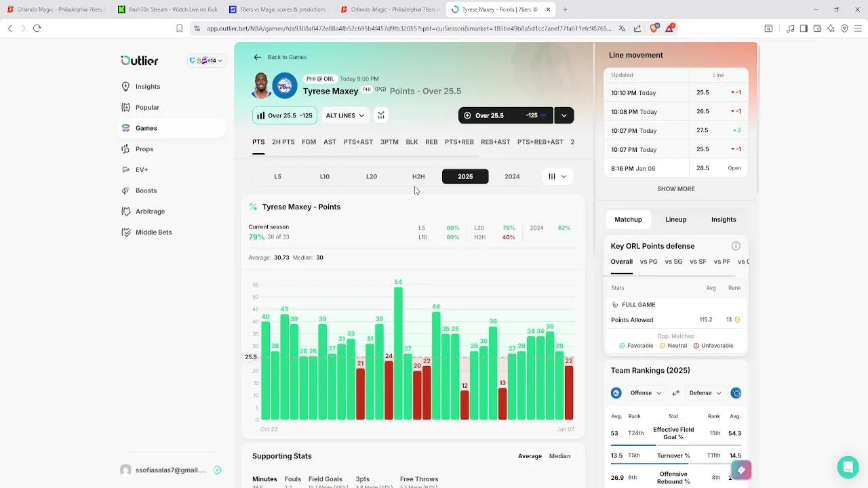
Task: Click the Outlier logo
Action: (x=139, y=60)
